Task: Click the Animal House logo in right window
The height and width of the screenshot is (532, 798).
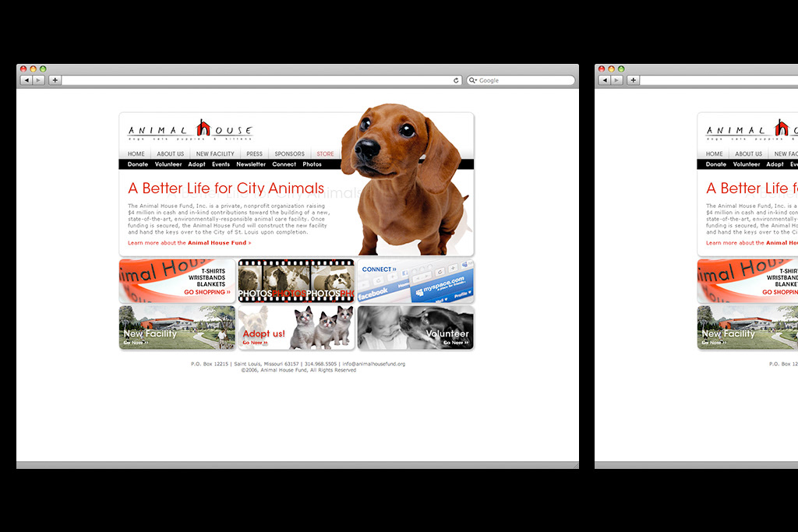Action: 752,130
